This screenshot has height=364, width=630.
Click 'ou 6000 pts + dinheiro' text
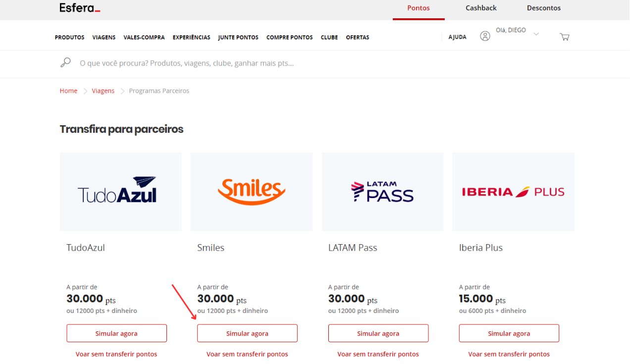492,311
